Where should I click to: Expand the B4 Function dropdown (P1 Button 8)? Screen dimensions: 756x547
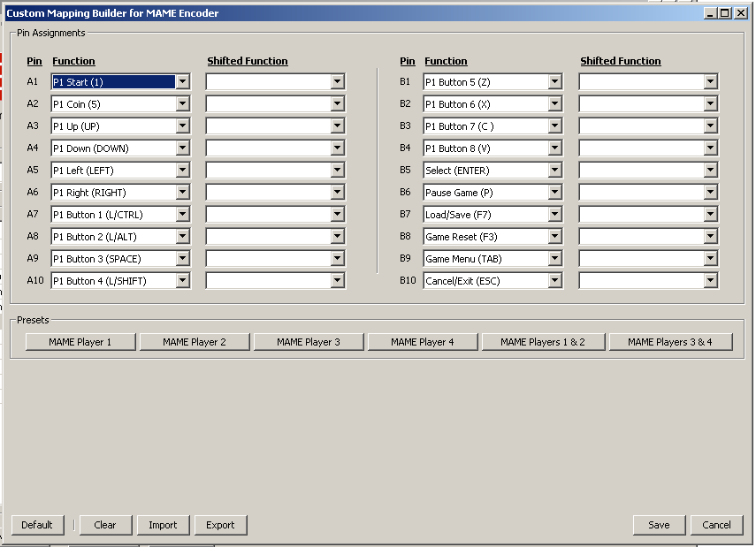click(x=554, y=148)
